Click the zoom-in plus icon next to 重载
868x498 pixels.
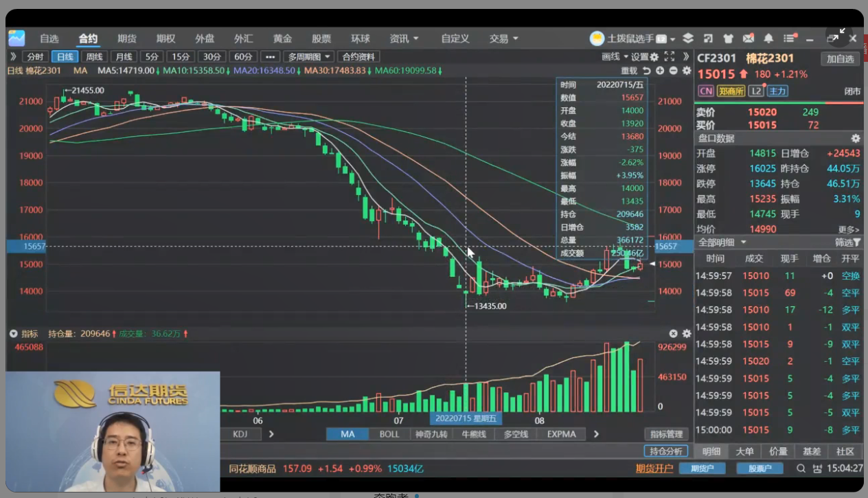(660, 71)
